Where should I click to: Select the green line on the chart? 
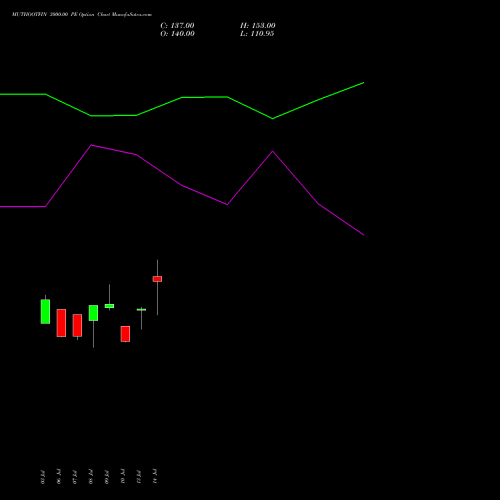(182, 101)
